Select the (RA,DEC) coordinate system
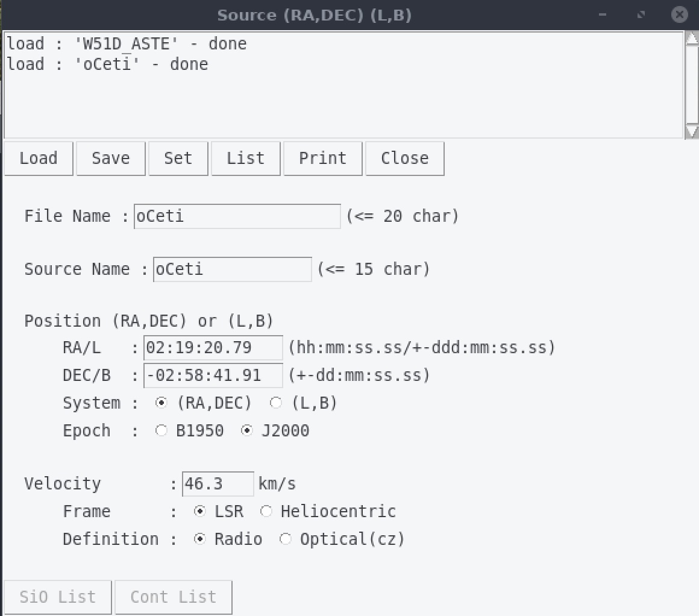Screen dimensions: 699x616 point(161,403)
